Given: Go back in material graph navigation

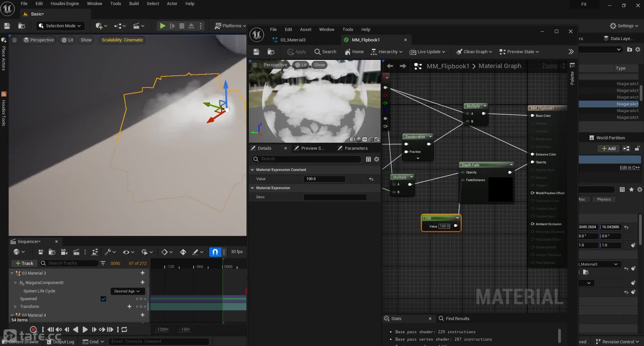Looking at the screenshot, I should [x=390, y=66].
